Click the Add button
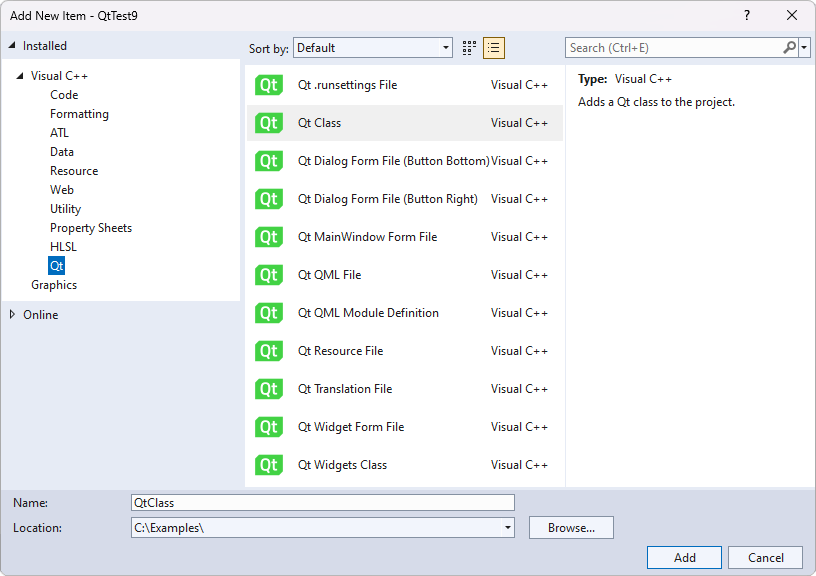This screenshot has height=576, width=816. click(x=684, y=557)
